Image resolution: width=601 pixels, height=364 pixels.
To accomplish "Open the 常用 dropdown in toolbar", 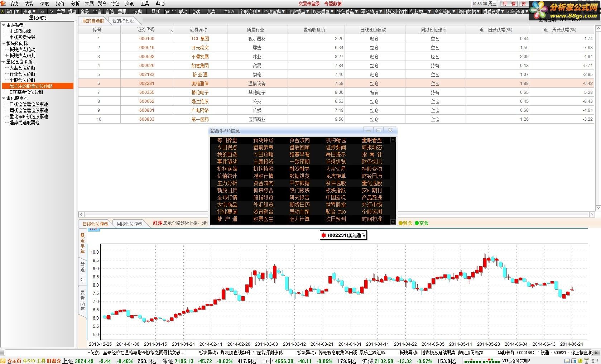I will [x=13, y=11].
